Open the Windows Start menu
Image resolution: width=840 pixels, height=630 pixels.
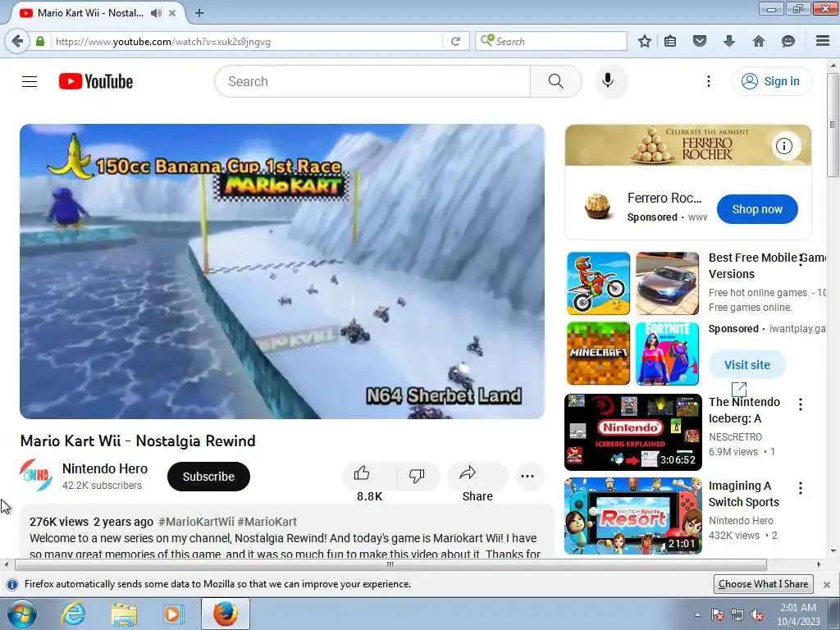22,614
